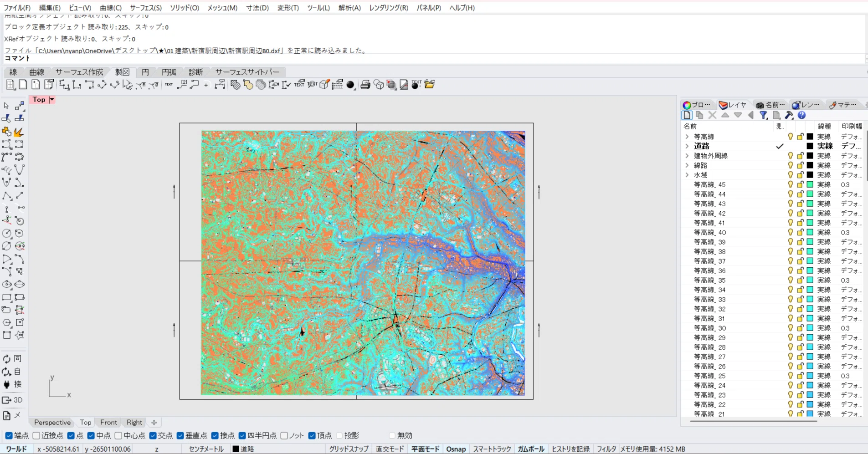Click the rectangle tool in left toolbar

tap(6, 297)
